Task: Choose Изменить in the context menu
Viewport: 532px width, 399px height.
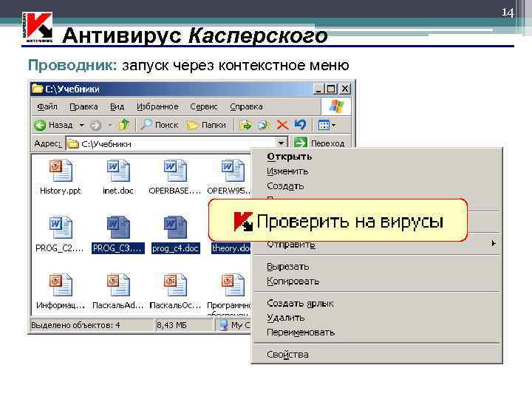Action: [x=377, y=171]
